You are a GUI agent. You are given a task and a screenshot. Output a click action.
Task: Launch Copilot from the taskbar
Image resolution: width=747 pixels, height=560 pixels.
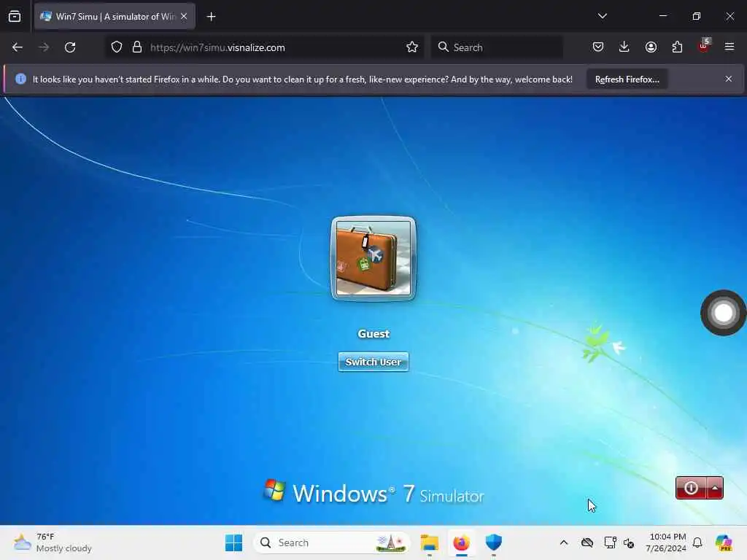coord(723,542)
